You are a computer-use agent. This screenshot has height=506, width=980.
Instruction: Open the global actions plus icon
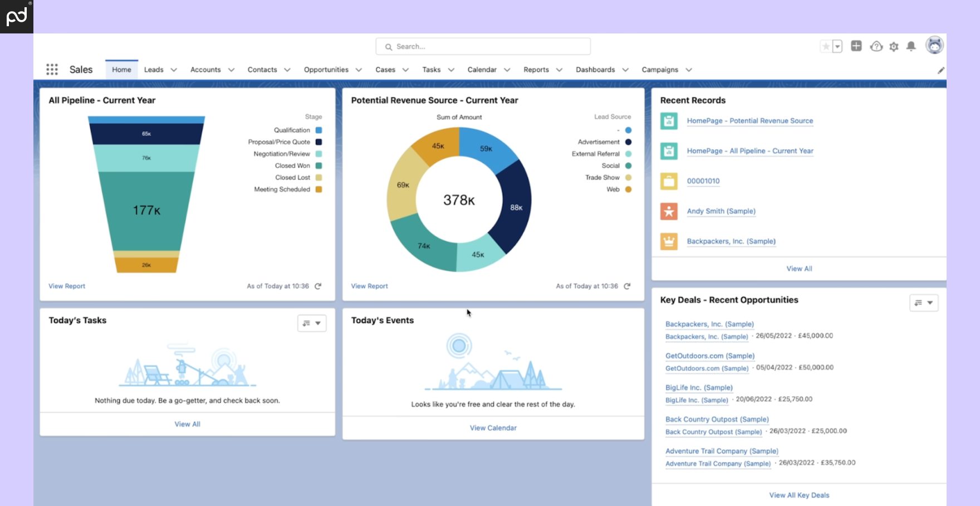click(x=856, y=46)
